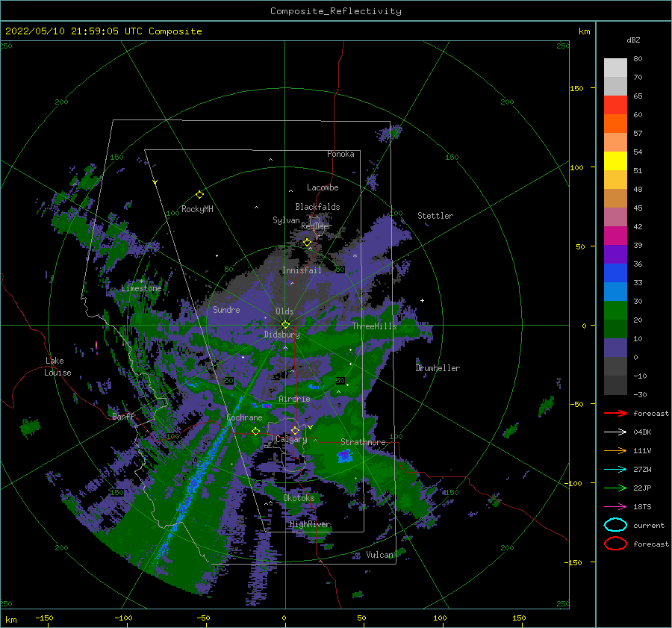Select the orange 57-60 dBZ swatch
Viewport: 672px width, 628px height.
coord(615,124)
